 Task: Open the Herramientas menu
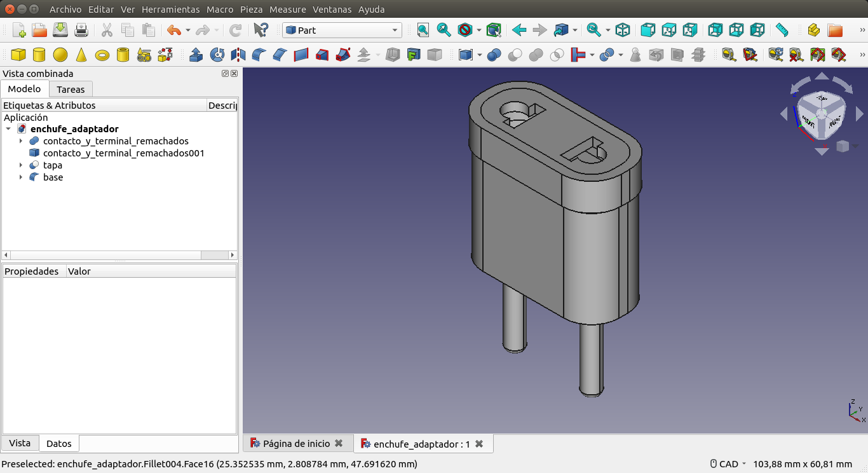pyautogui.click(x=170, y=10)
